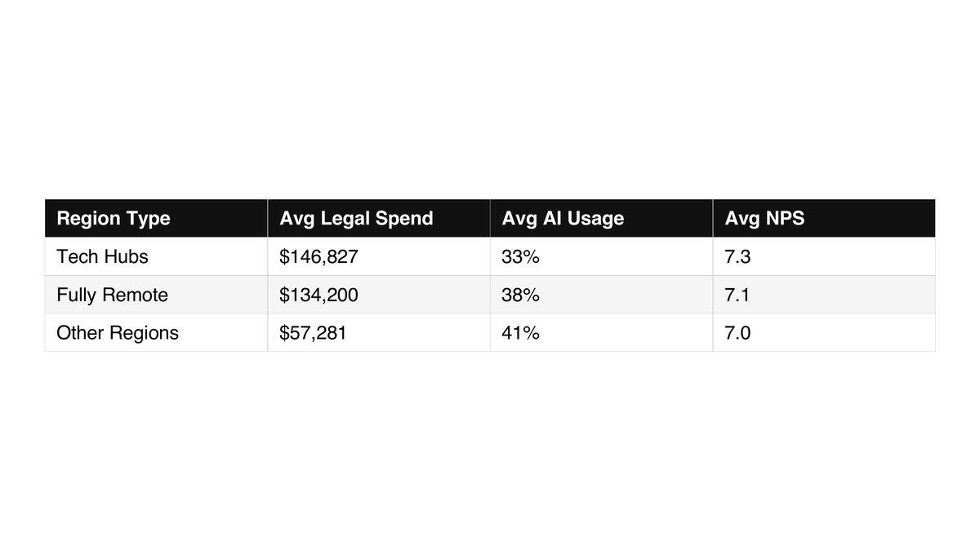This screenshot has width=980, height=551.
Task: Select the Other Regions cell
Action: pyautogui.click(x=156, y=333)
